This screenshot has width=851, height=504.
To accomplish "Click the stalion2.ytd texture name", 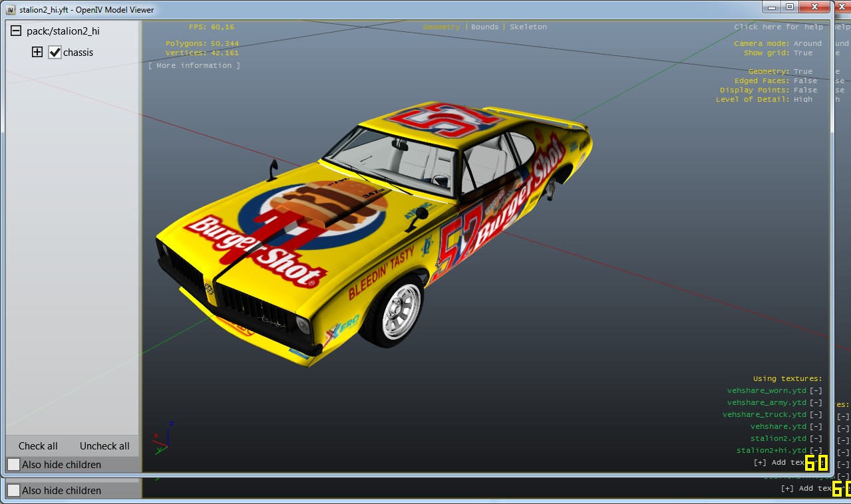I will (778, 438).
